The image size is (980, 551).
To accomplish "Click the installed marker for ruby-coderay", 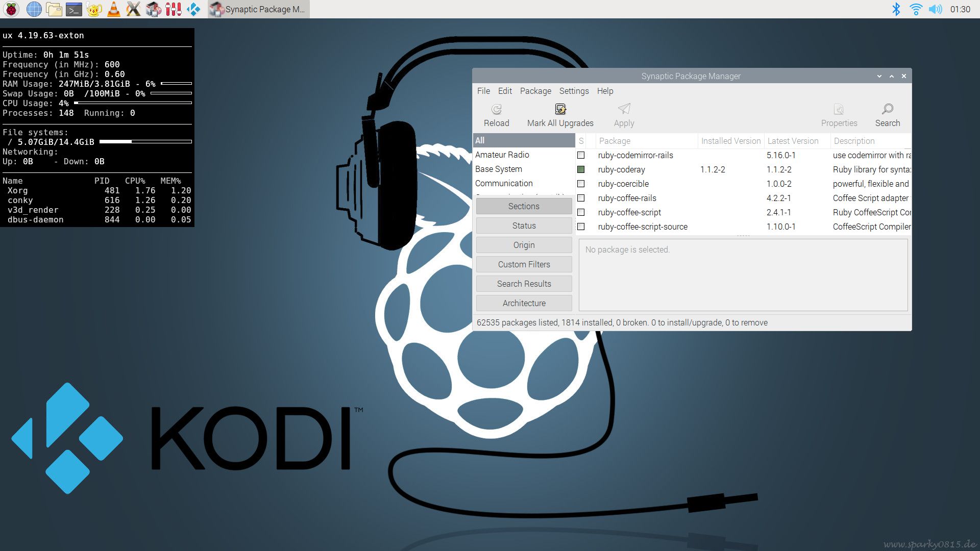I will click(581, 169).
